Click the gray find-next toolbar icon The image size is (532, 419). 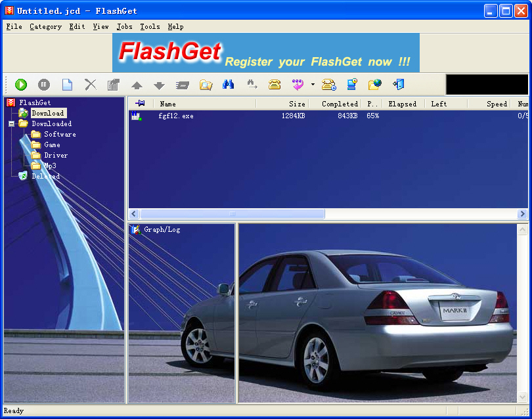click(x=252, y=84)
